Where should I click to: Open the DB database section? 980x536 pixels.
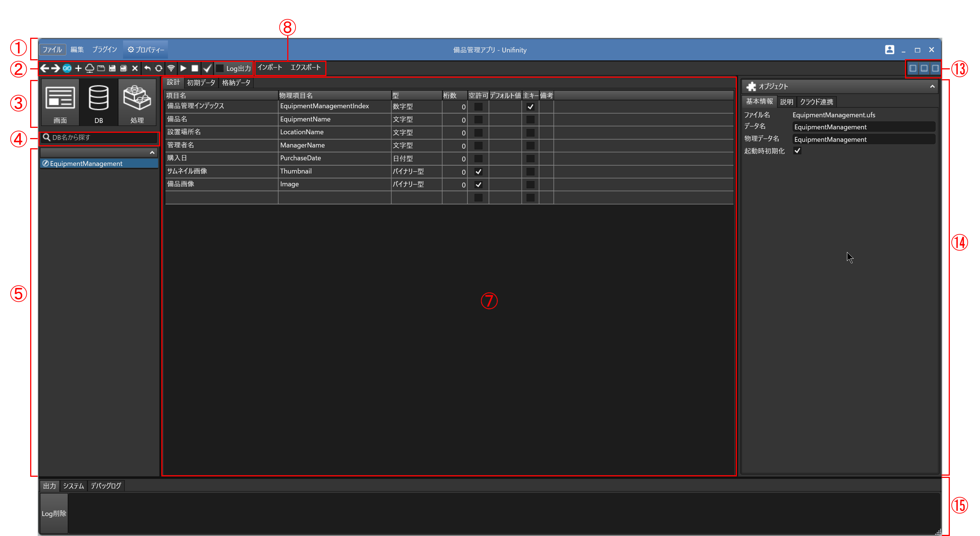pos(98,102)
